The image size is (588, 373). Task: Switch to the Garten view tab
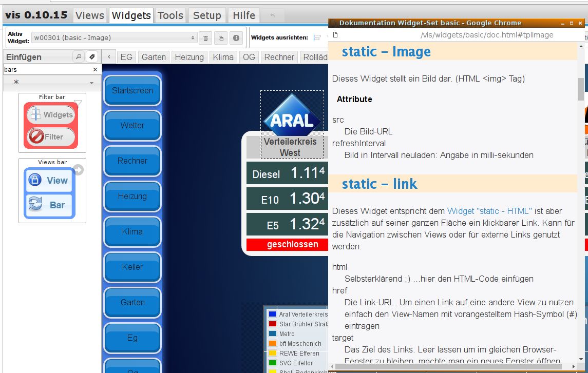[154, 57]
